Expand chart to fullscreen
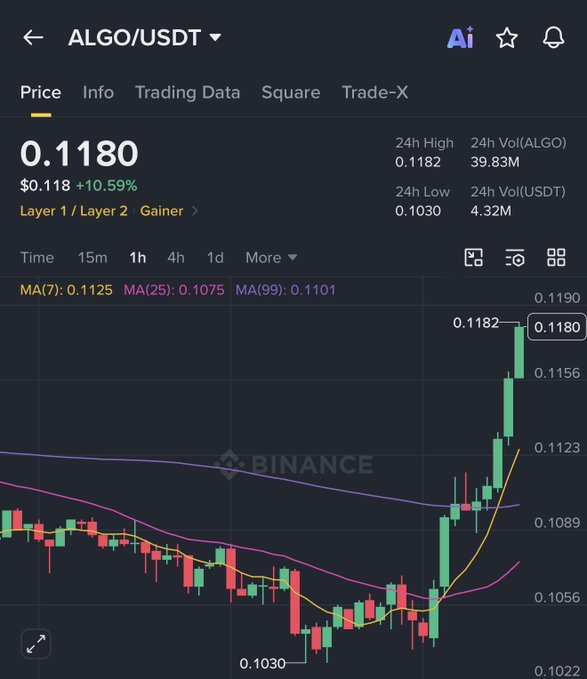The image size is (587, 679). (36, 643)
